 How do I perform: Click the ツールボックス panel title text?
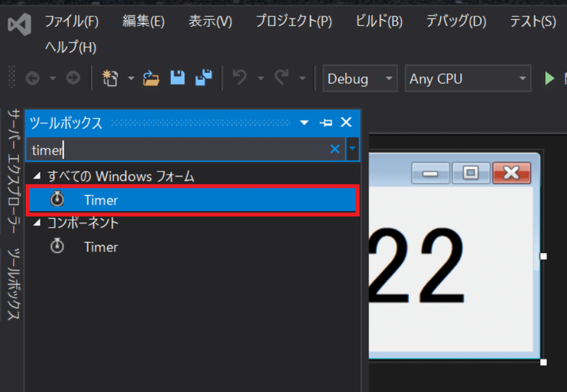pos(66,123)
